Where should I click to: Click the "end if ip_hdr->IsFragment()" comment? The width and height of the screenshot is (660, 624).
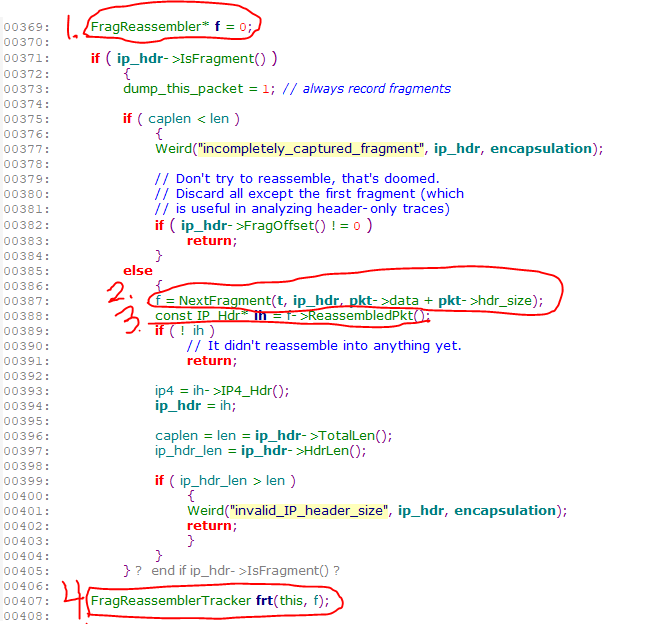pyautogui.click(x=246, y=570)
